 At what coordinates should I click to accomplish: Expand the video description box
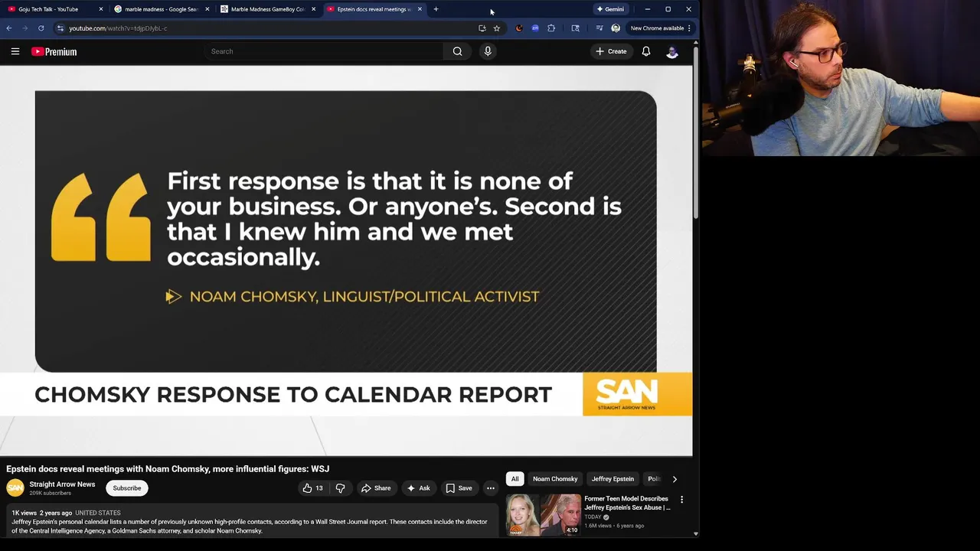point(252,522)
